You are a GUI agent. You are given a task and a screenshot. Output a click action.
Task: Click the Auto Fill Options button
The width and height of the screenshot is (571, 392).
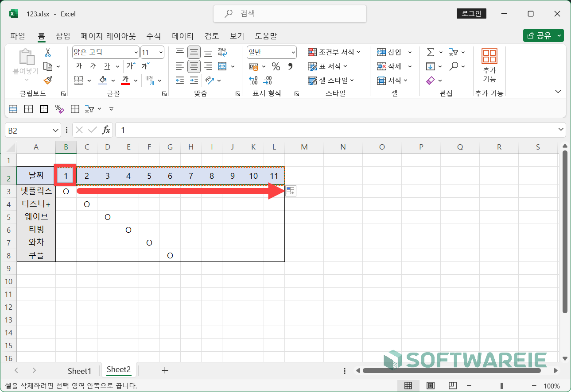pyautogui.click(x=291, y=191)
